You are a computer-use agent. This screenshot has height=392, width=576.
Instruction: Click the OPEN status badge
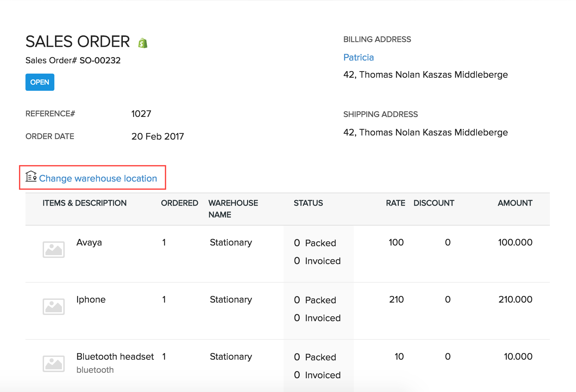pyautogui.click(x=40, y=82)
